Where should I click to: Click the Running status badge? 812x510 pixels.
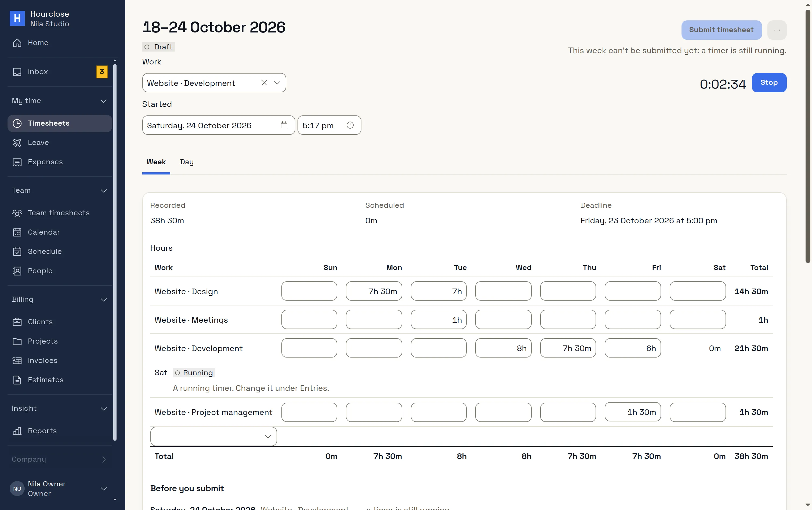click(194, 373)
